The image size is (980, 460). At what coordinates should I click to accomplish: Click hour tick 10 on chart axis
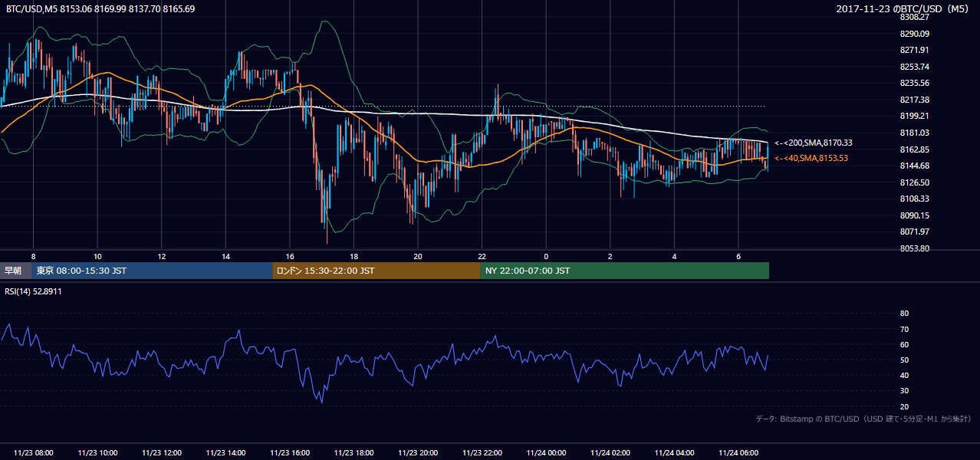(97, 256)
